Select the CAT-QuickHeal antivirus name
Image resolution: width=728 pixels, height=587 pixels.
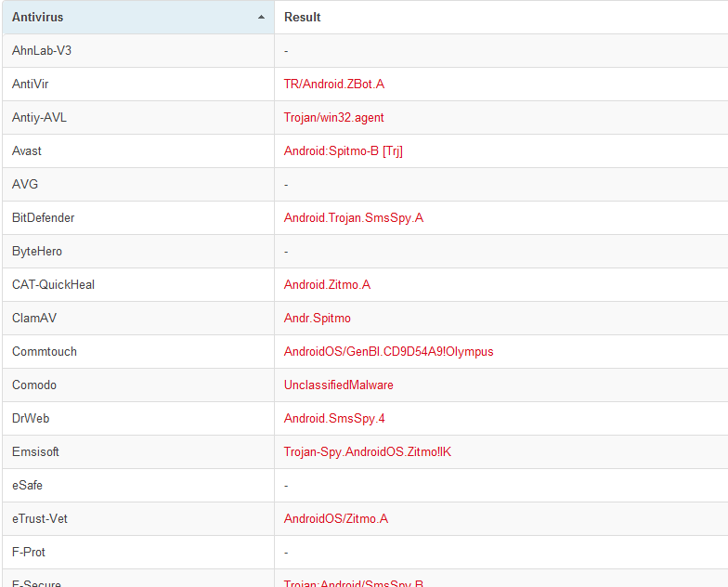(54, 284)
